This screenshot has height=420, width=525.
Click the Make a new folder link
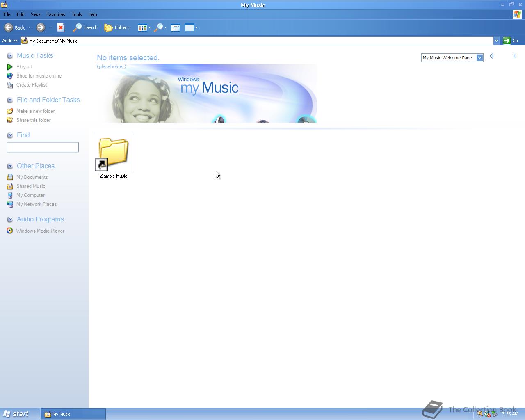tap(36, 111)
